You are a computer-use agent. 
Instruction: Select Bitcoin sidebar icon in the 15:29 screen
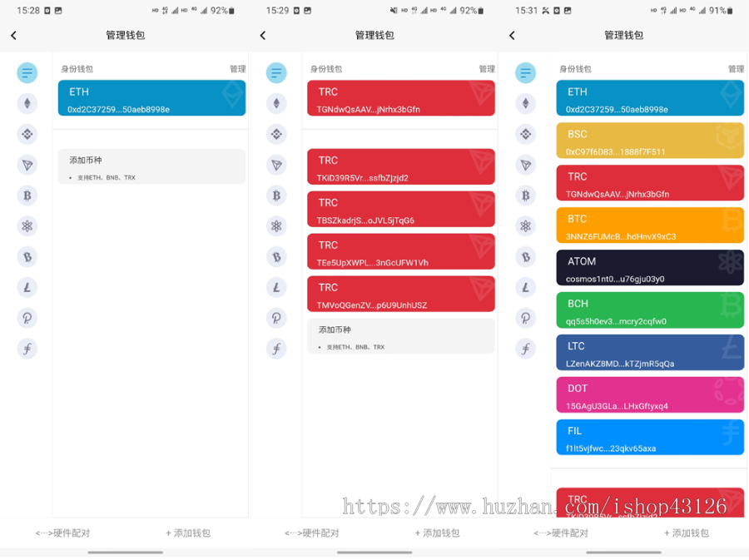[x=276, y=196]
